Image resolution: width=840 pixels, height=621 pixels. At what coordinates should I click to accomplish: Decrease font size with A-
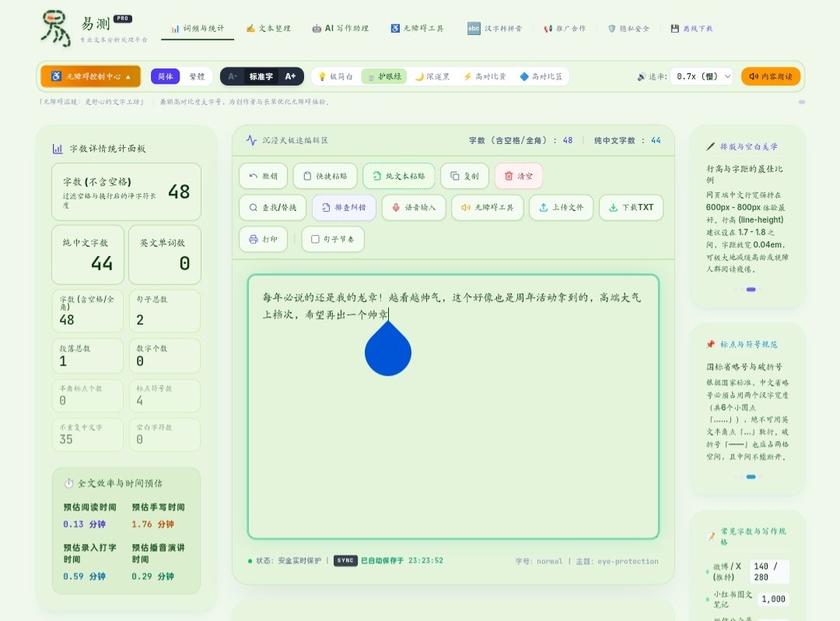pos(233,76)
